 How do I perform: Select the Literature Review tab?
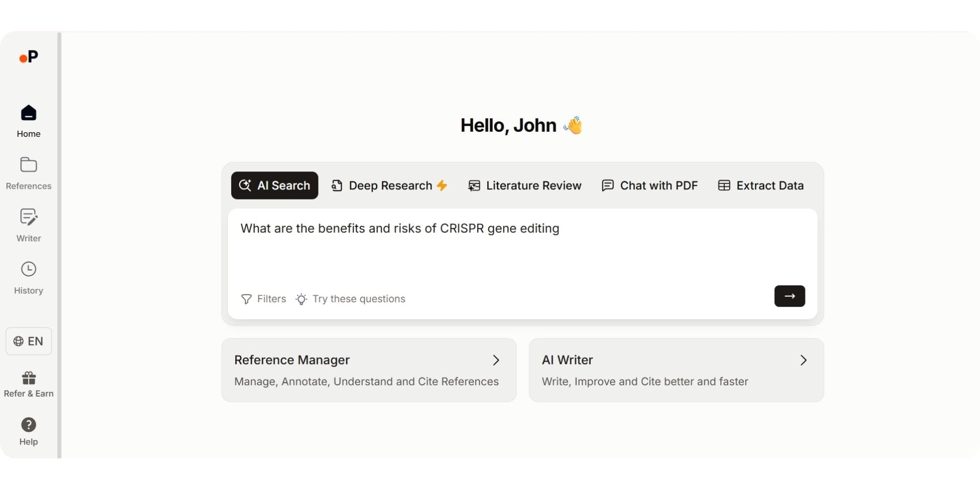tap(525, 185)
